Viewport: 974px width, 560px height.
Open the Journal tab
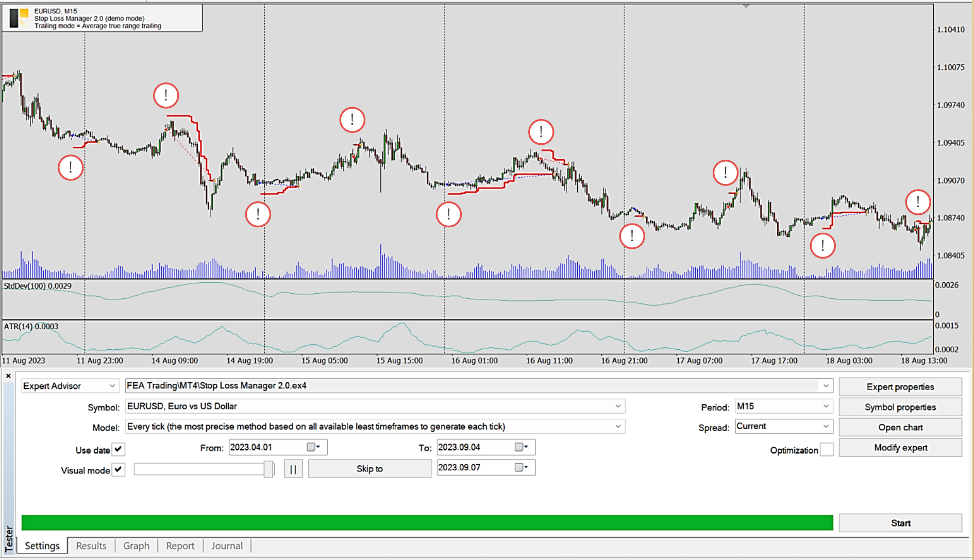(x=227, y=546)
